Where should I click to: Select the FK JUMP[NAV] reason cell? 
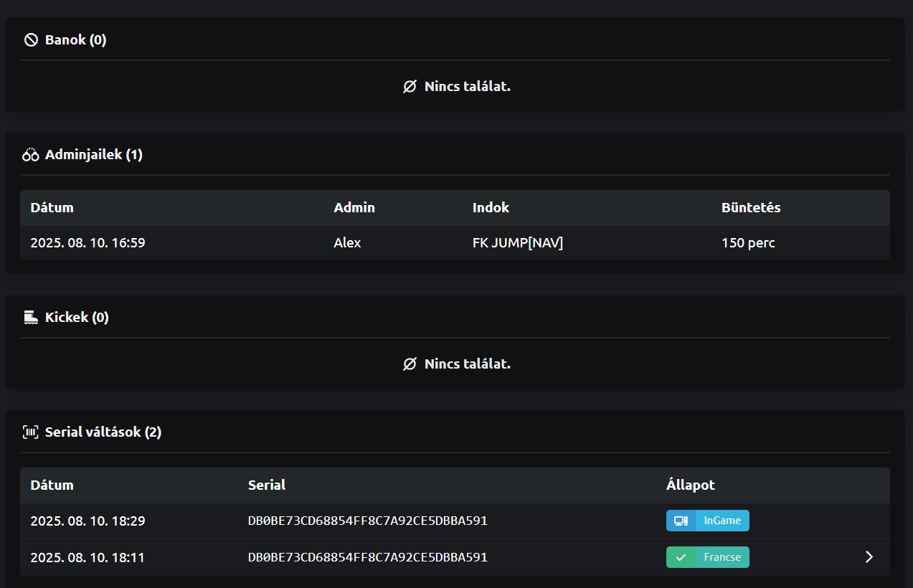tap(517, 243)
